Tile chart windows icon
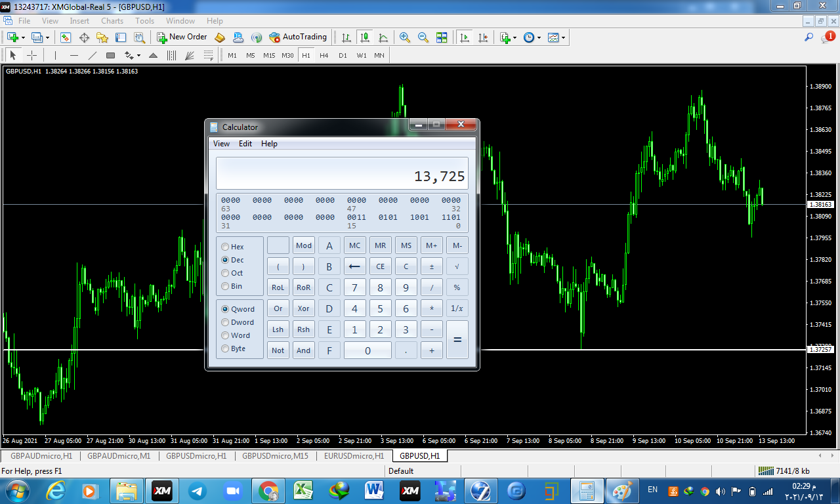 click(x=442, y=37)
